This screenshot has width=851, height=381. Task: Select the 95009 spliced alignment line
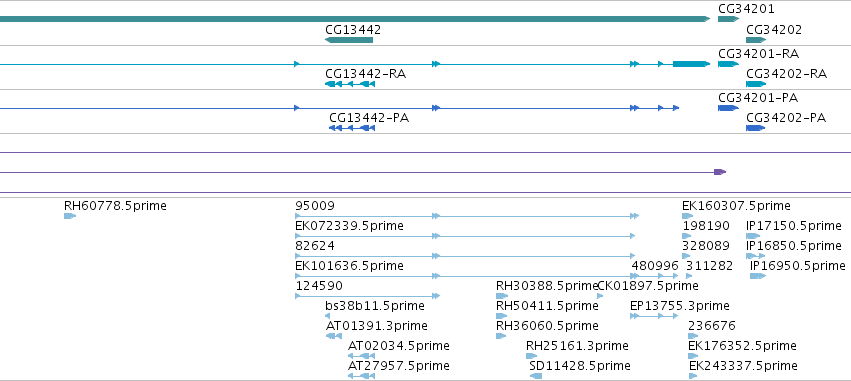click(x=467, y=216)
